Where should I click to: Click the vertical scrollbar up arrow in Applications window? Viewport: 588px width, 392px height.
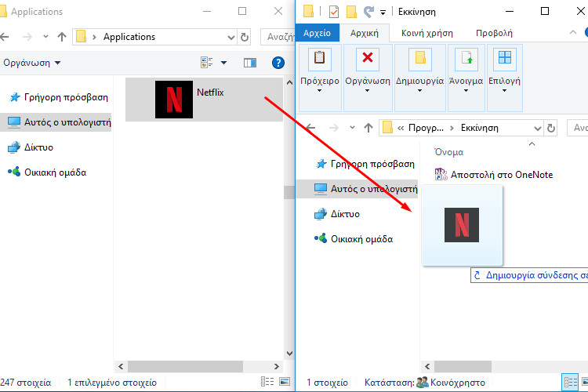[x=289, y=82]
